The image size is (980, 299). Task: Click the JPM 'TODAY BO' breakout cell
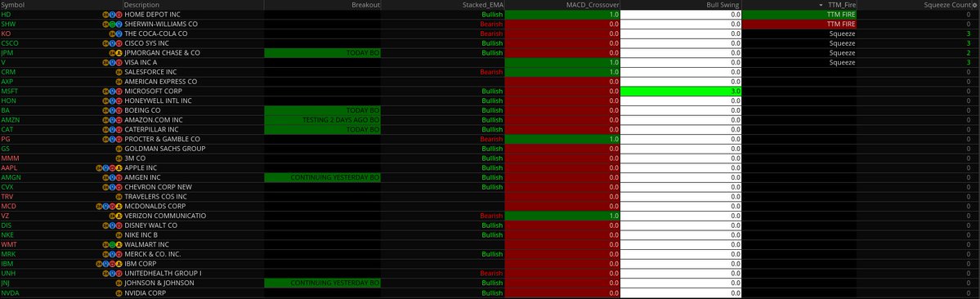tap(323, 52)
